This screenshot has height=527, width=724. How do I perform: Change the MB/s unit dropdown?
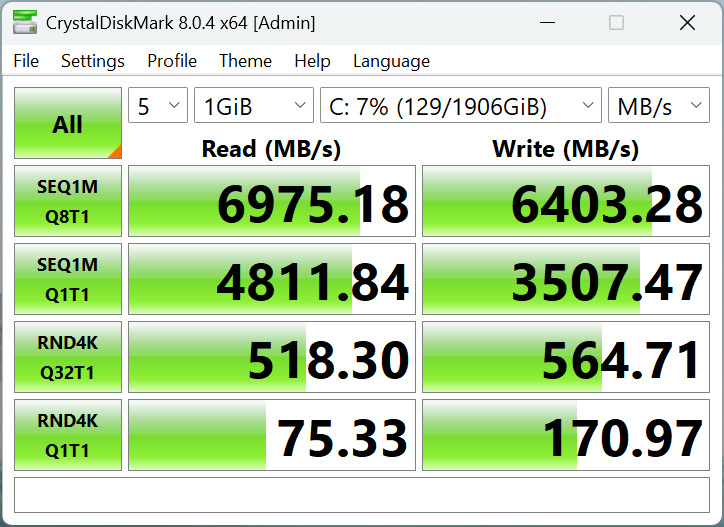pyautogui.click(x=658, y=107)
